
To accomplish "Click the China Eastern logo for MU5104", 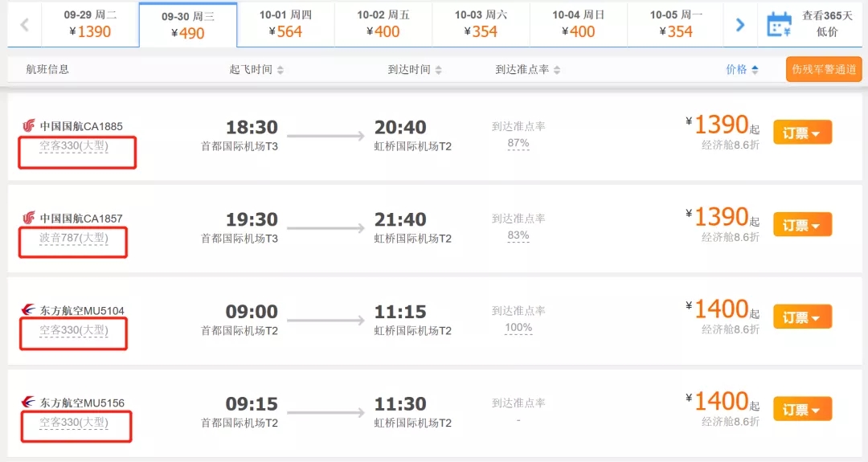I will pos(28,310).
